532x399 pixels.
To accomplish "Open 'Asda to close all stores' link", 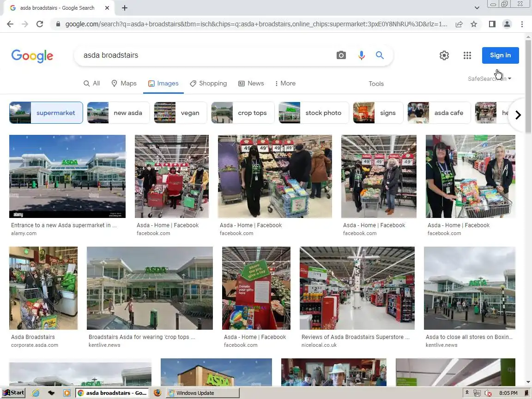I will pos(469,337).
